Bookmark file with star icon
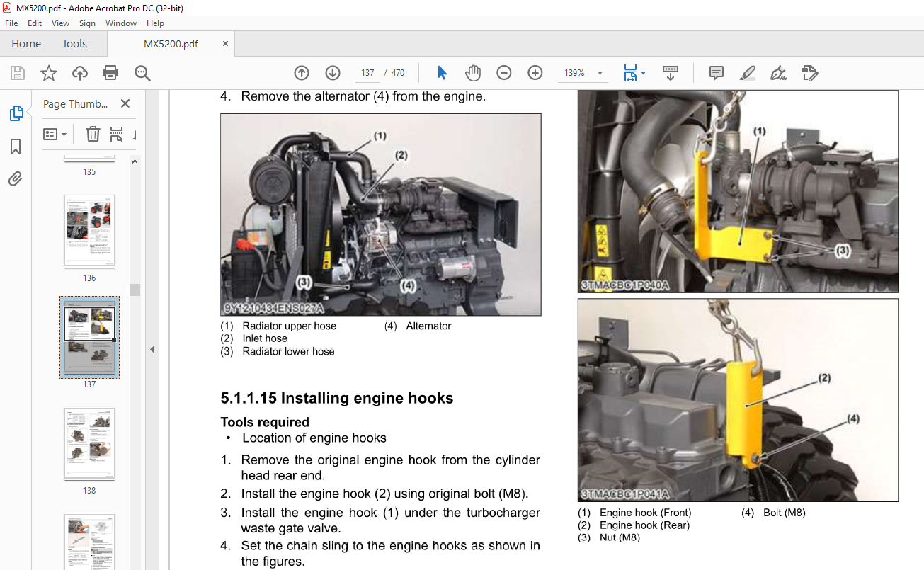Image resolution: width=924 pixels, height=570 pixels. coord(48,73)
